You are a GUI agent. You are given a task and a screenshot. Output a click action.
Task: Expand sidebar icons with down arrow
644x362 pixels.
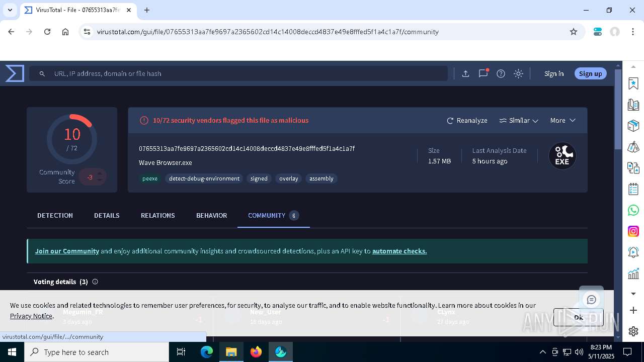pos(633,294)
